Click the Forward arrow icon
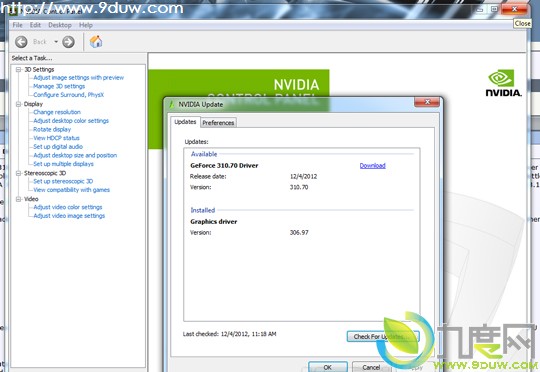Screen dimensions: 540x372 (69, 42)
